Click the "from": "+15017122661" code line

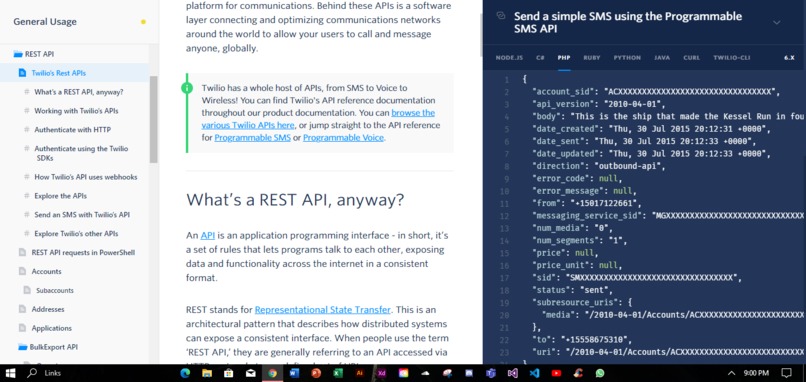587,203
